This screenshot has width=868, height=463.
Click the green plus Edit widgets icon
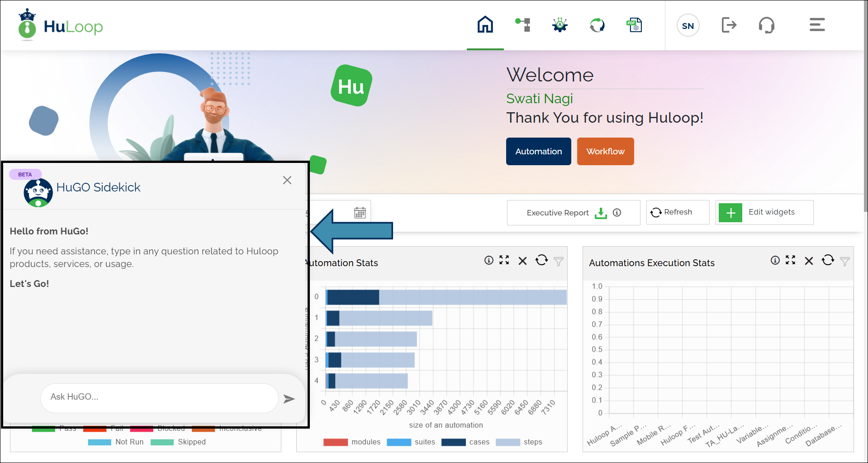[731, 213]
